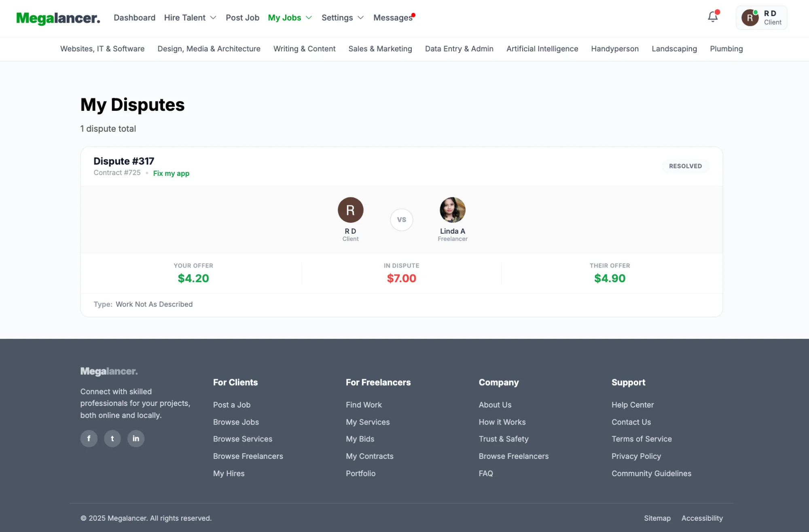The image size is (809, 532).
Task: Open the Fix my app contract link
Action: coord(171,173)
